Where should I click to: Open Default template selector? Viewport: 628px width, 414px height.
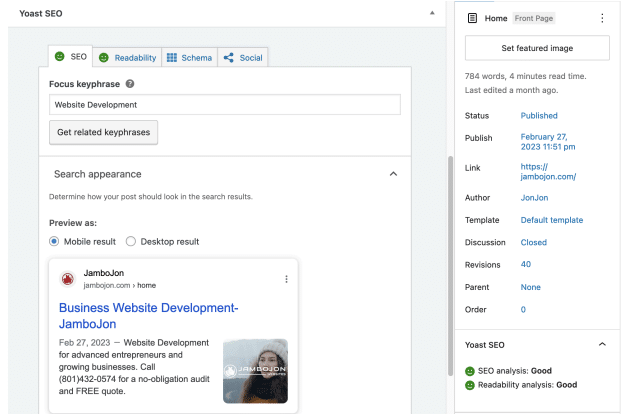click(552, 220)
